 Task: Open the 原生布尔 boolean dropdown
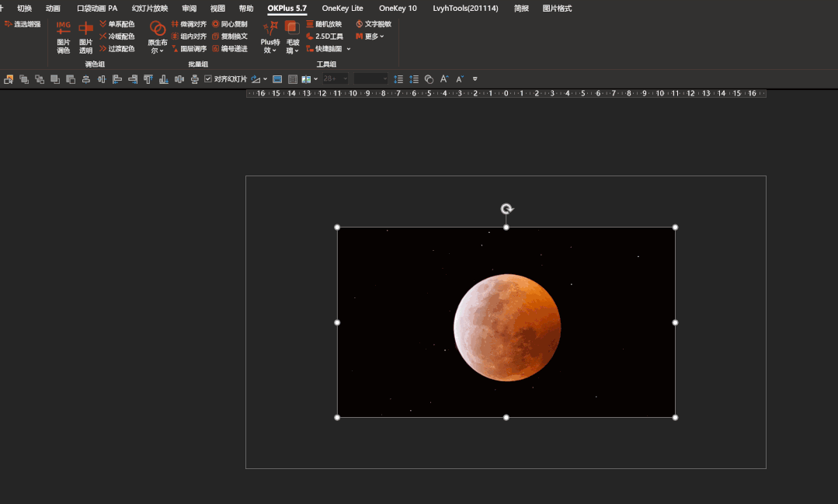pos(157,37)
